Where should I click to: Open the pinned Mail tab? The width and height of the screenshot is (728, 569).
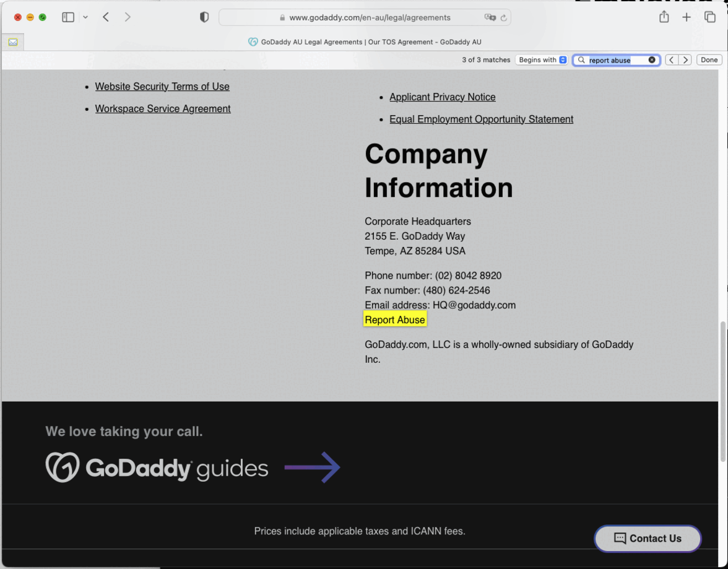click(13, 42)
